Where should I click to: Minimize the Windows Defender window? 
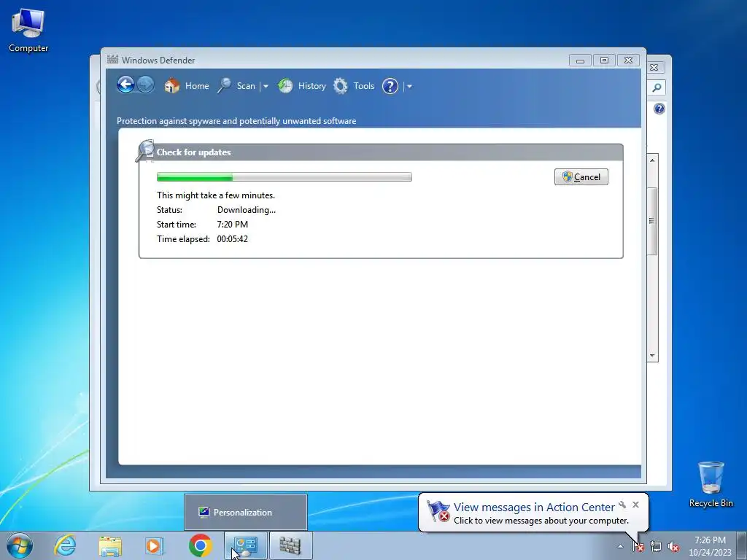pos(580,61)
